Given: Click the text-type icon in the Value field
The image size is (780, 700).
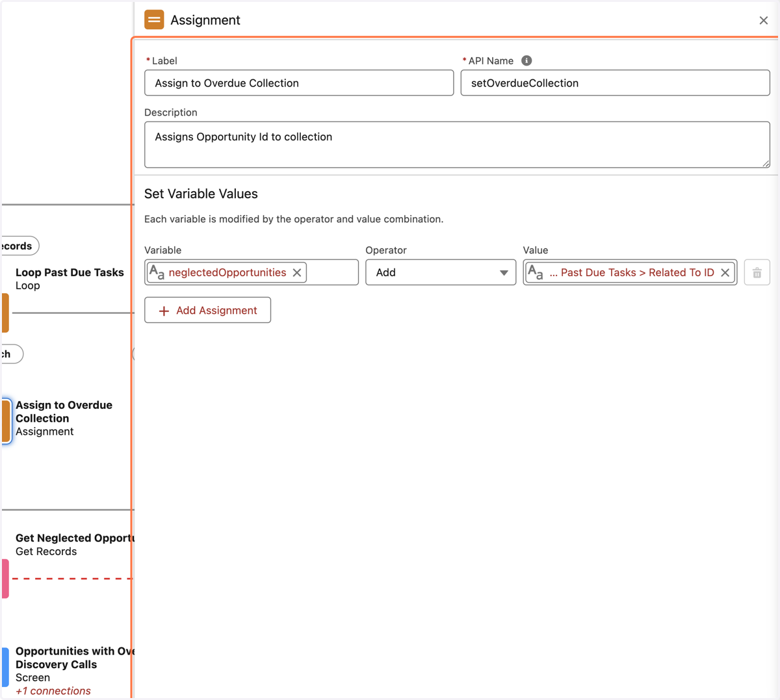Looking at the screenshot, I should click(x=535, y=272).
